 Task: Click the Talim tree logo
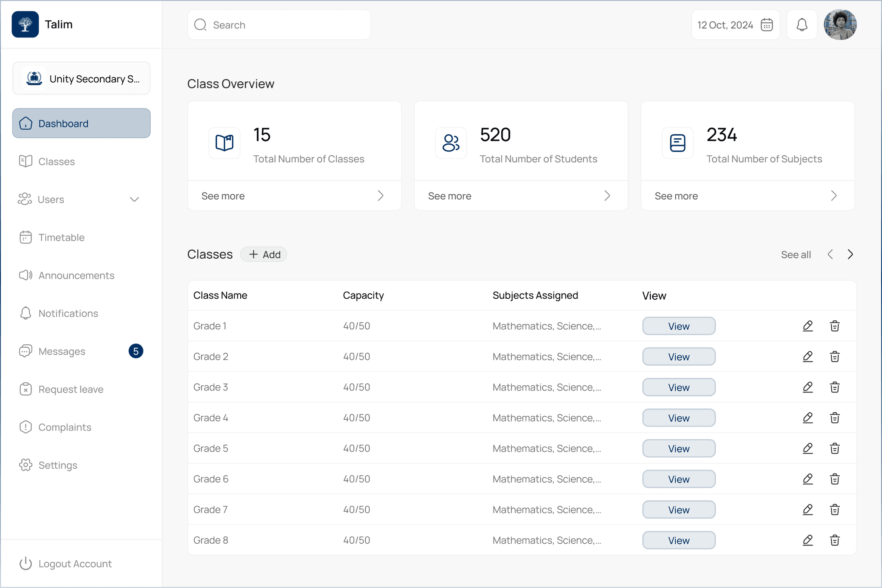[x=25, y=25]
